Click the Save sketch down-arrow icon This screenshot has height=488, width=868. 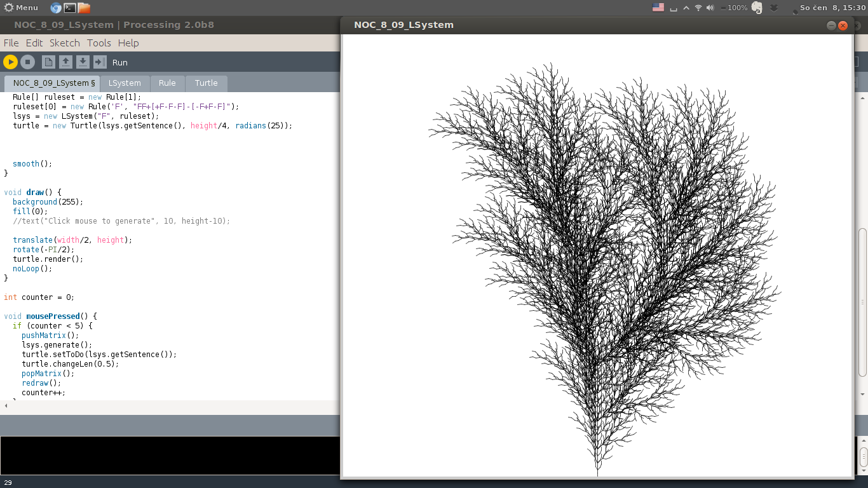83,62
